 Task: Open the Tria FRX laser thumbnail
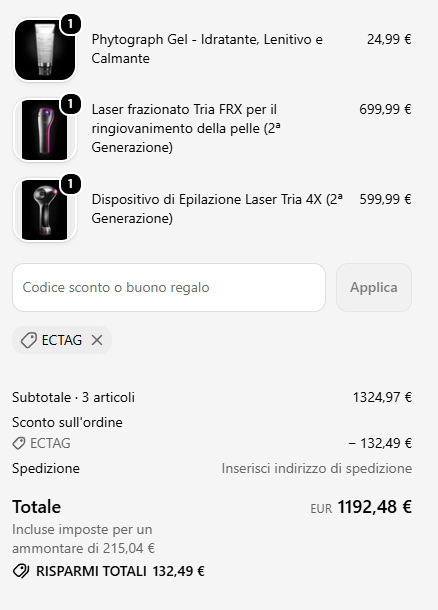(x=45, y=130)
